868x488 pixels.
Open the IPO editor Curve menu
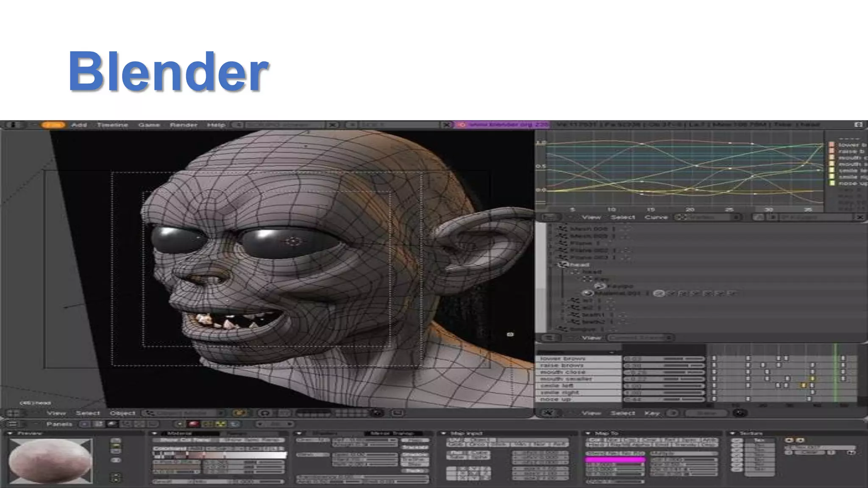tap(656, 217)
